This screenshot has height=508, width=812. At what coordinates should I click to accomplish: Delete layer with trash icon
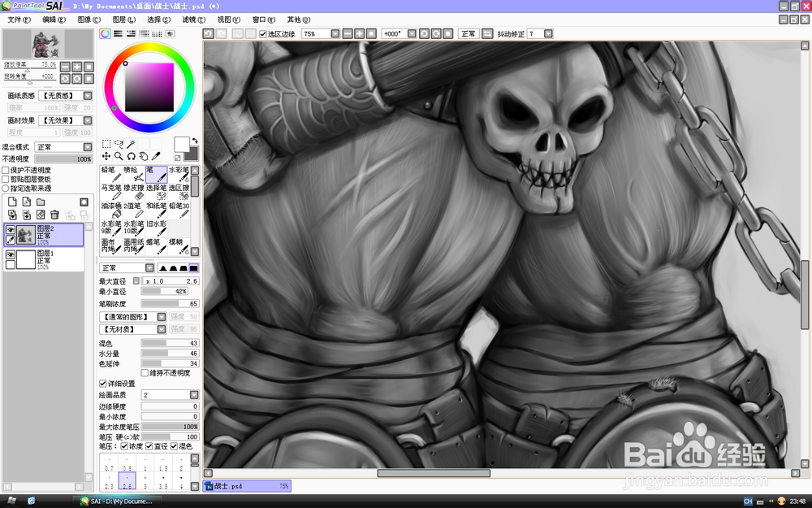click(x=54, y=215)
